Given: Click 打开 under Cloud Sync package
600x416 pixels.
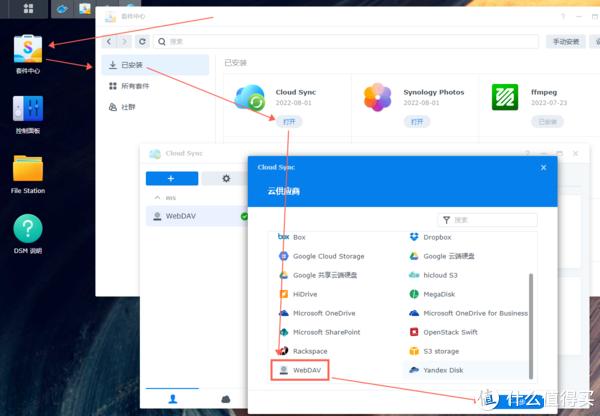Looking at the screenshot, I should (x=289, y=122).
